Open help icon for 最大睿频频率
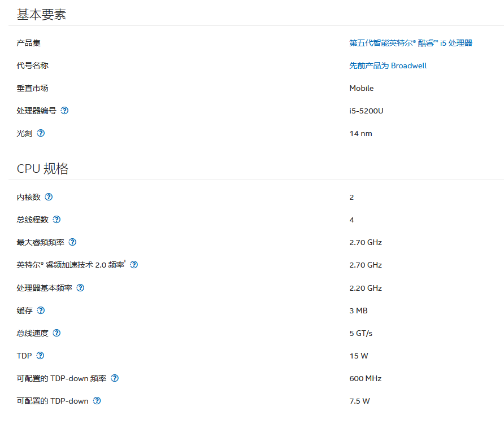Image resolution: width=504 pixels, height=424 pixels. tap(72, 242)
